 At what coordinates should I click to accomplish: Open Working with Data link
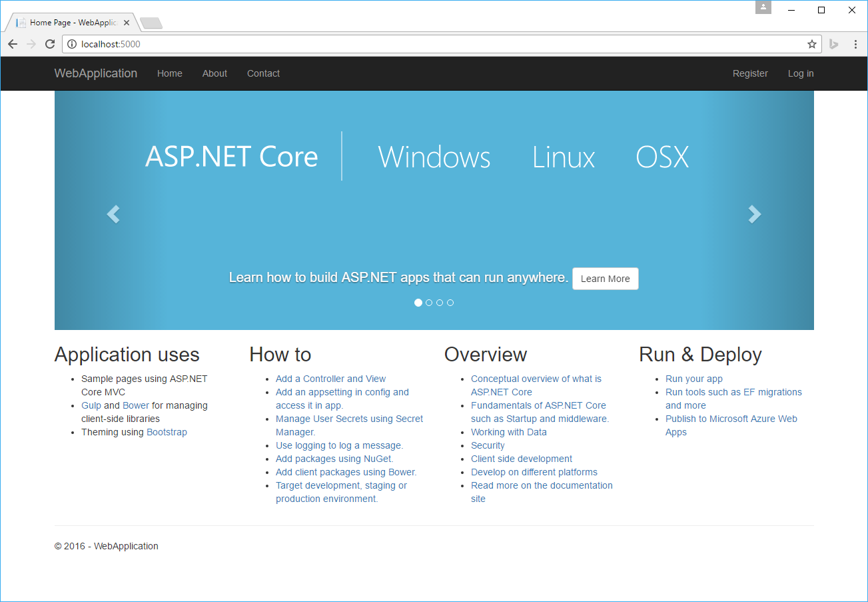(x=509, y=432)
